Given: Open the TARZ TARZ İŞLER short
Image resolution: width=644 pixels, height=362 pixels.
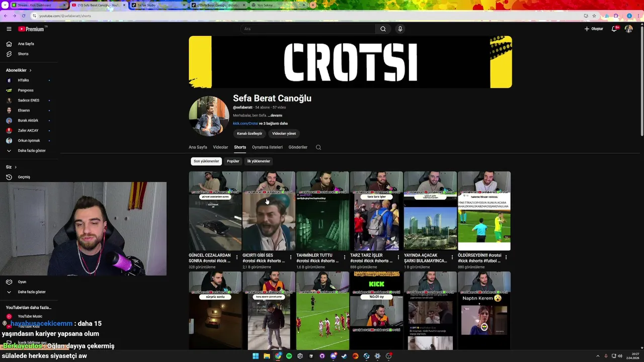Looking at the screenshot, I should [376, 211].
